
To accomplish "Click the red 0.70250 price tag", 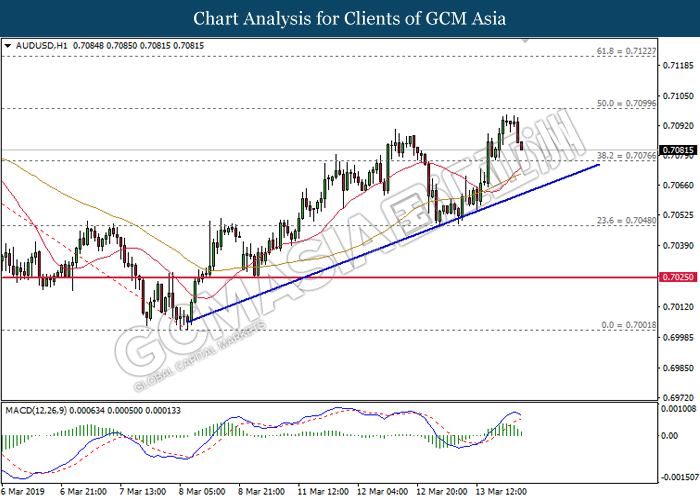I will tap(677, 277).
